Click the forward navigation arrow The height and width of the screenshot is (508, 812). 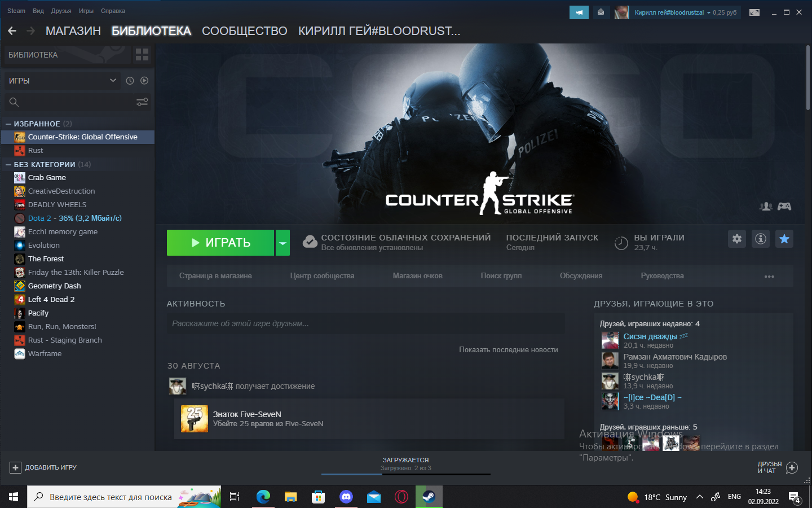[x=30, y=31]
